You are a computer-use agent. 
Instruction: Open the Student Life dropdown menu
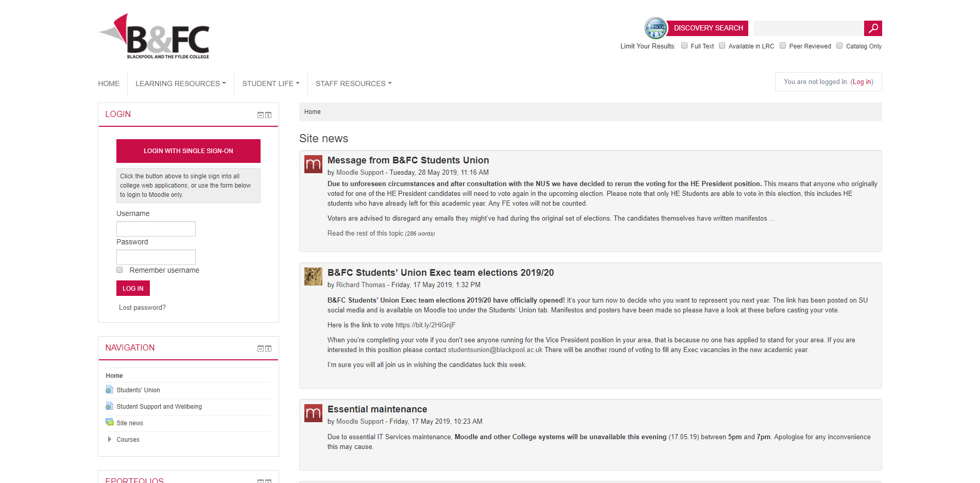(271, 84)
